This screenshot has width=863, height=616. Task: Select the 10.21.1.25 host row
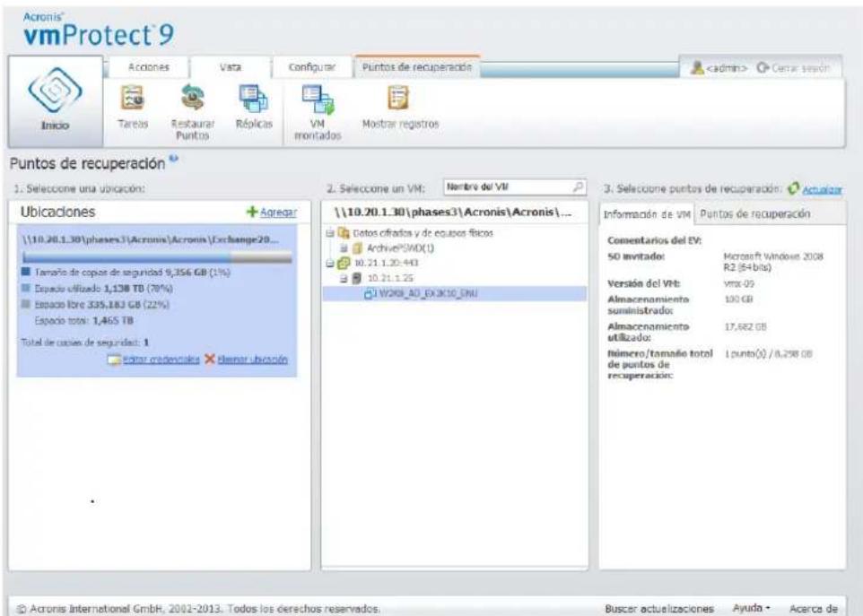point(390,278)
